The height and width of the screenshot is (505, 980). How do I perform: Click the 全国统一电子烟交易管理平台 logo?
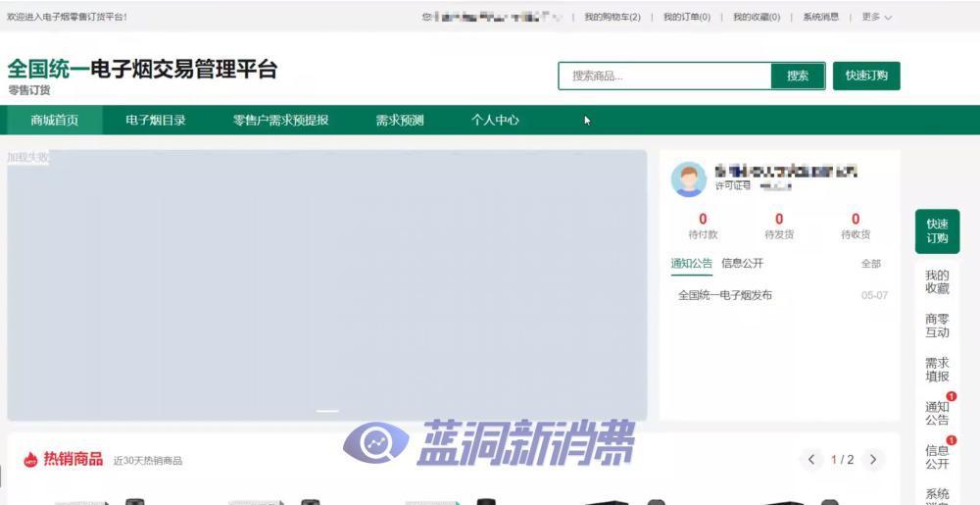tap(142, 70)
